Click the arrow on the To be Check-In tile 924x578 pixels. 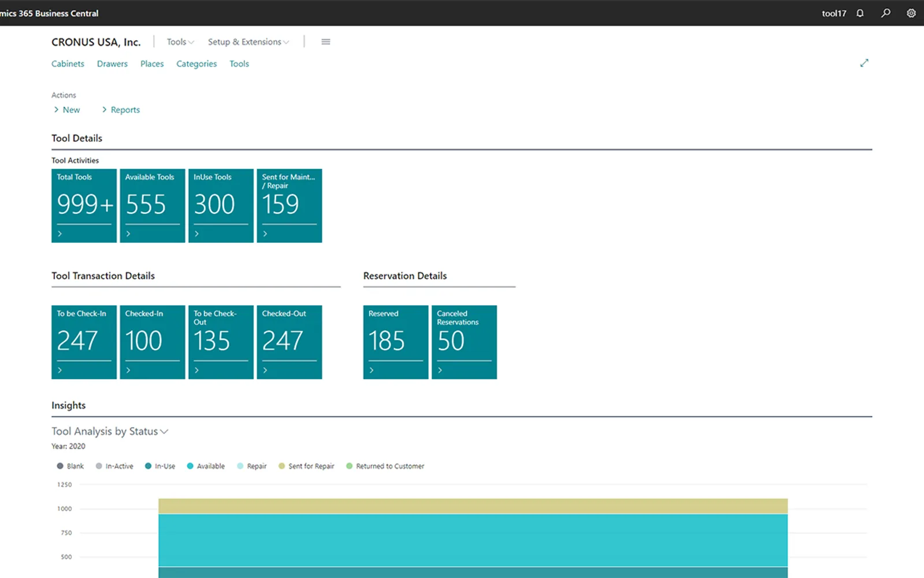click(x=59, y=370)
